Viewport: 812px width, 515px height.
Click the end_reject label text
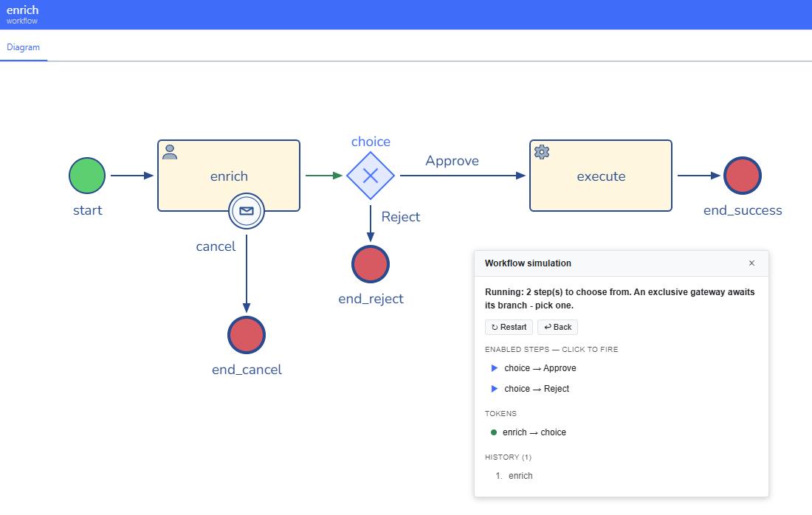tap(371, 299)
